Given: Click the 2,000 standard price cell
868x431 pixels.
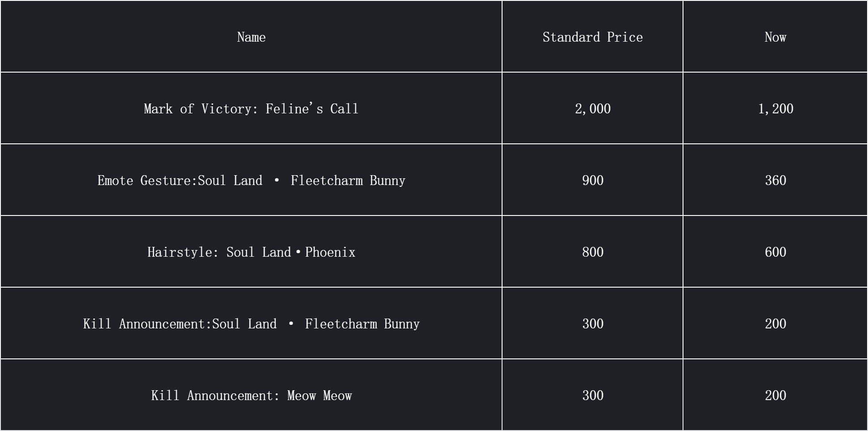Looking at the screenshot, I should tap(592, 109).
